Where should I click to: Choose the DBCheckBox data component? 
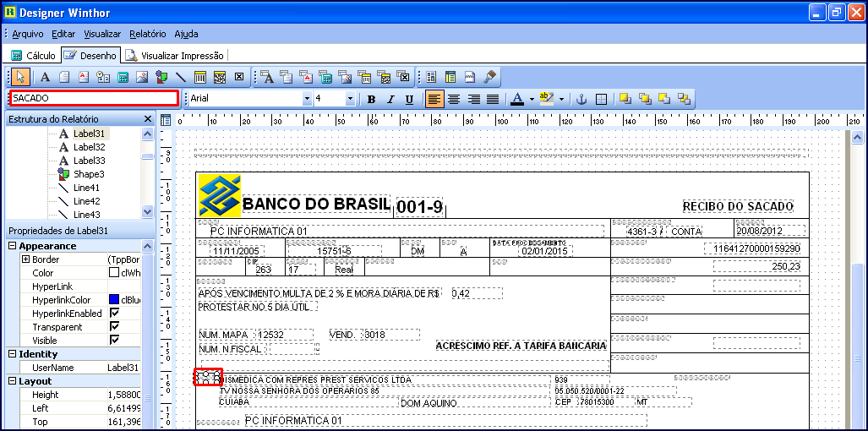pyautogui.click(x=403, y=77)
